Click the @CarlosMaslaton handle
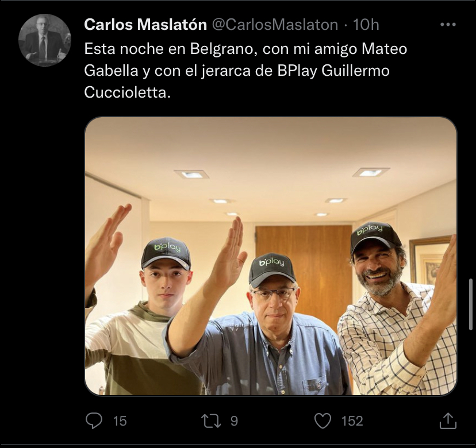 [275, 25]
